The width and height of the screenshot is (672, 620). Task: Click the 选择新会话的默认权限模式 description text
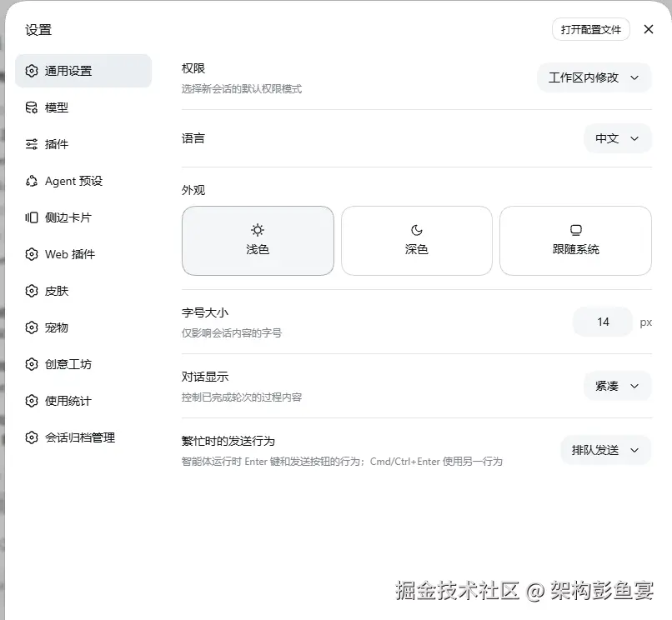point(242,88)
